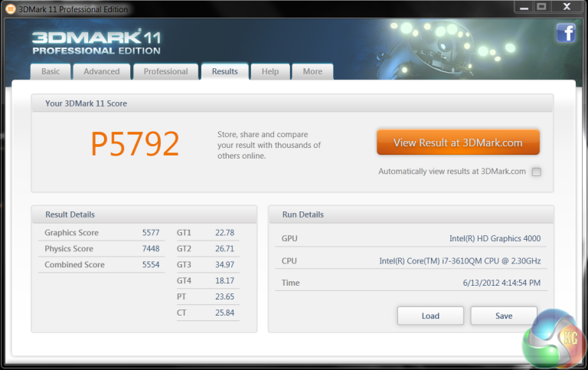This screenshot has height=370, width=588.
Task: Click the Result Details panel header
Action: 145,214
